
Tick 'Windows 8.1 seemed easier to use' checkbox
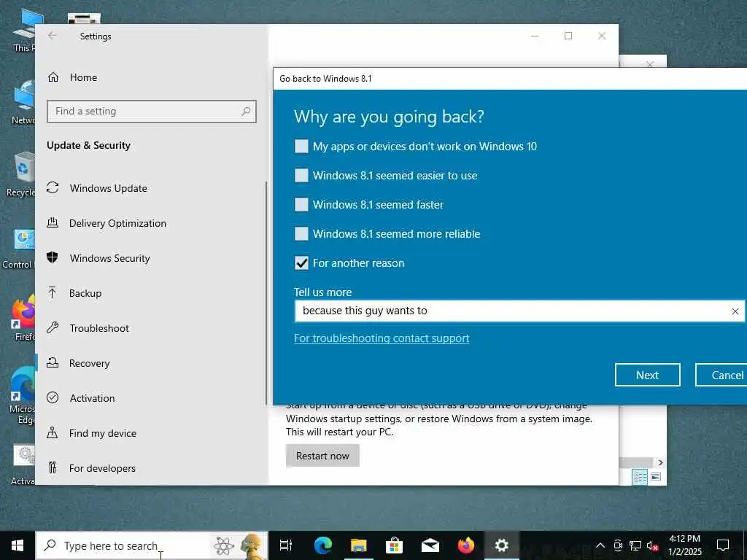pyautogui.click(x=301, y=175)
